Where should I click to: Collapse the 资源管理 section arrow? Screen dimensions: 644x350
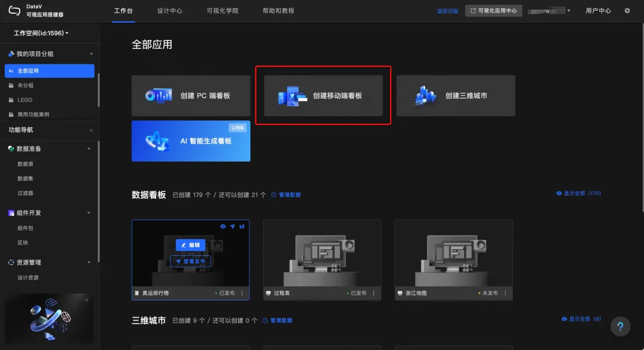click(89, 262)
